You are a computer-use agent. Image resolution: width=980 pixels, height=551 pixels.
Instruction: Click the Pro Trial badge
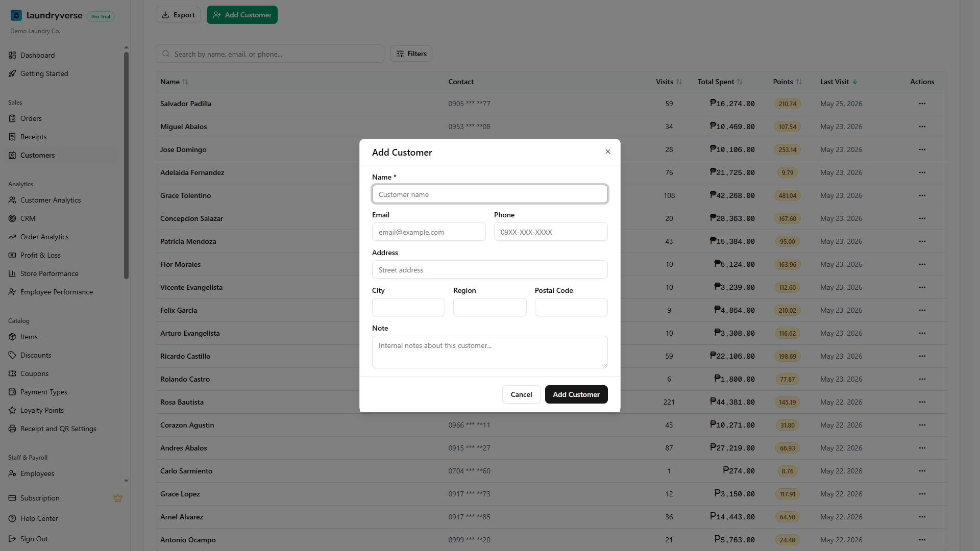(x=101, y=16)
